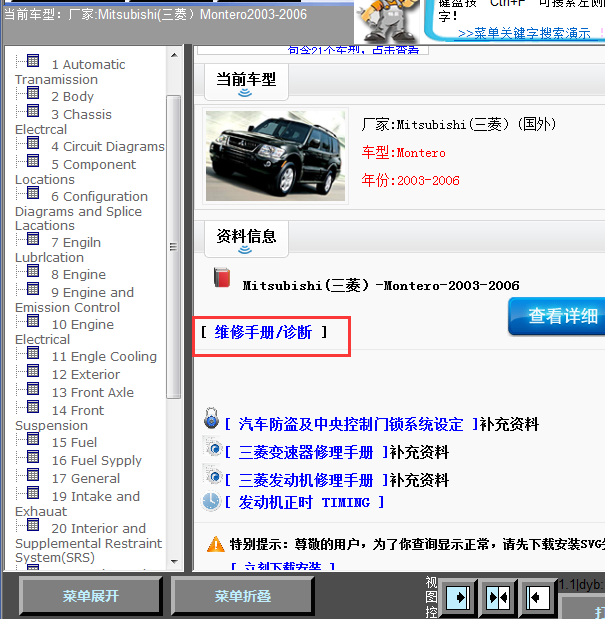Screen dimensions: 605x619
Task: Select 17 General tree entry
Action: tap(86, 478)
